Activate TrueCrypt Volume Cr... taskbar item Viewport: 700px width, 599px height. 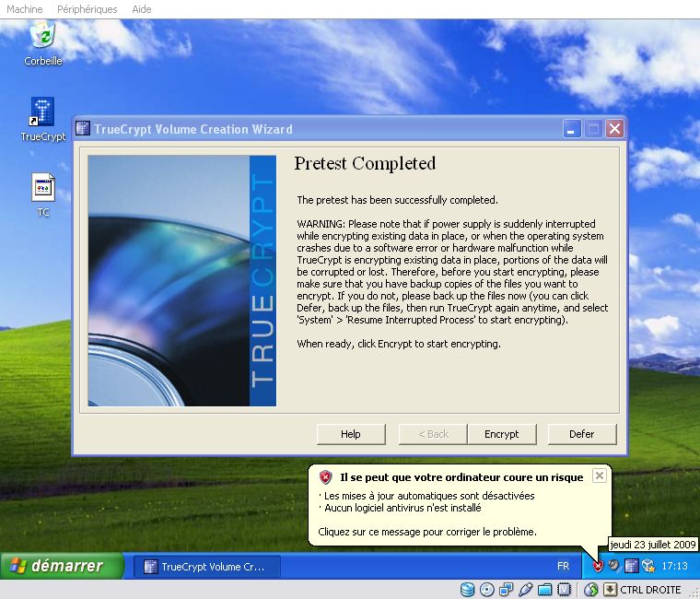click(x=207, y=567)
